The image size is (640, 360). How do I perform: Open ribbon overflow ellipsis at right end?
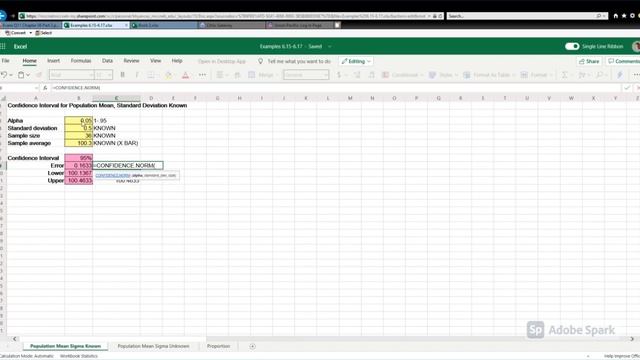(x=636, y=75)
